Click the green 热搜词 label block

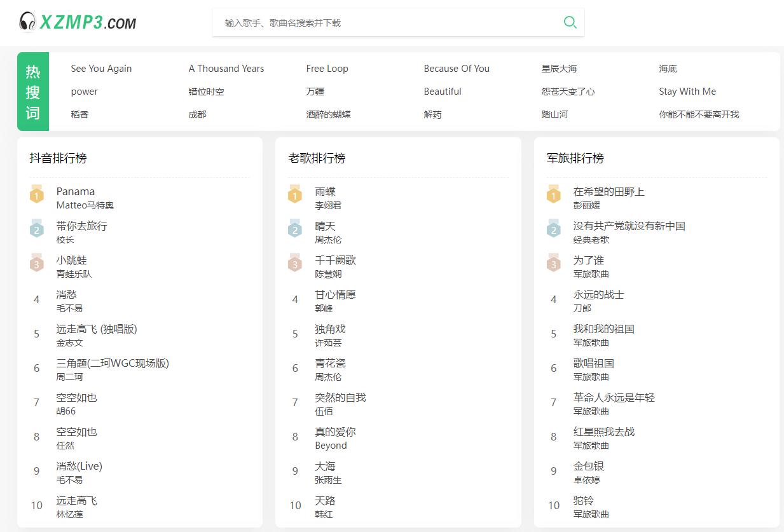click(33, 92)
